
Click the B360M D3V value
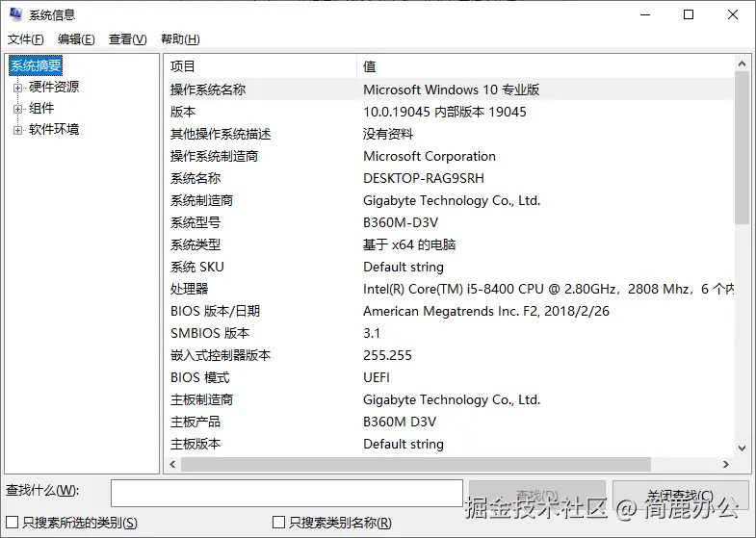coord(400,422)
